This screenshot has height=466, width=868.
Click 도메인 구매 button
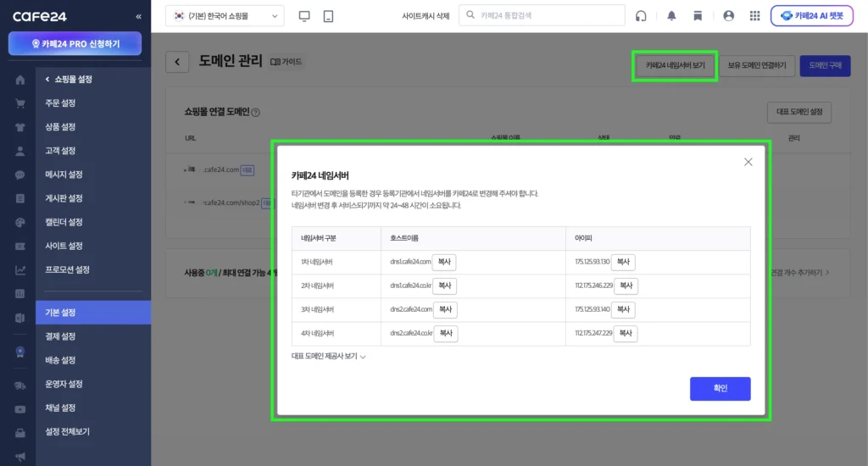tap(825, 66)
